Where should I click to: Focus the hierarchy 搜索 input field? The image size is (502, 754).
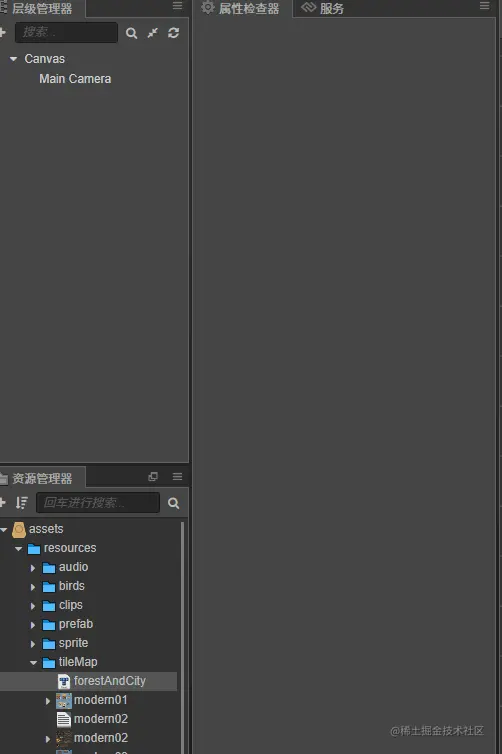click(66, 32)
